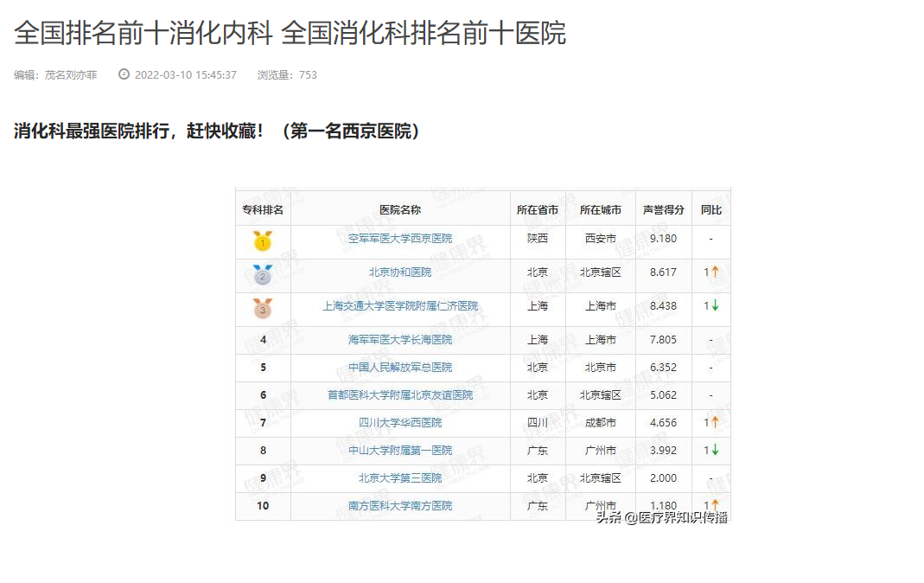924x583 pixels.
Task: Click the rank number 7 cell
Action: (263, 423)
